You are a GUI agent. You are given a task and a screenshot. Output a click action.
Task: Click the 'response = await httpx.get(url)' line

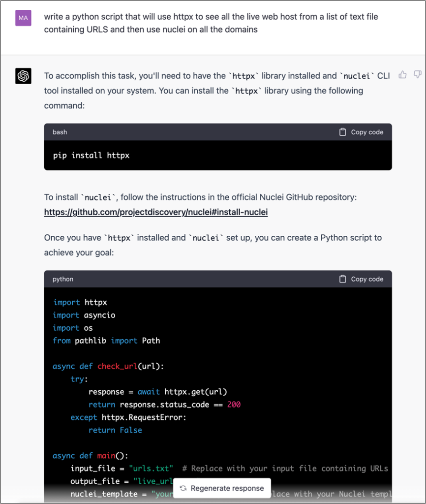coord(158,392)
